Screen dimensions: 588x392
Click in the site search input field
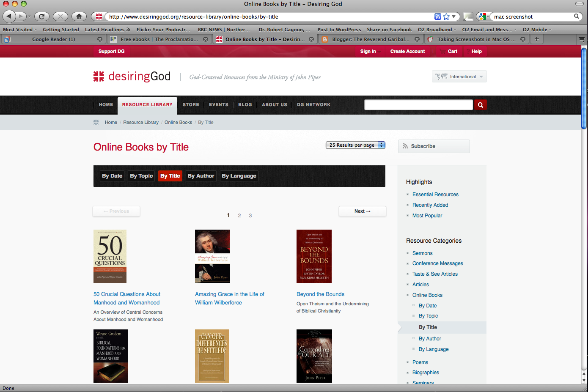(418, 105)
